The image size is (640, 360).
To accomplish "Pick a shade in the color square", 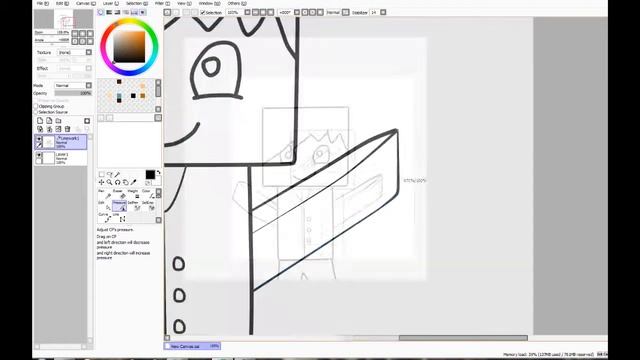I will click(129, 47).
